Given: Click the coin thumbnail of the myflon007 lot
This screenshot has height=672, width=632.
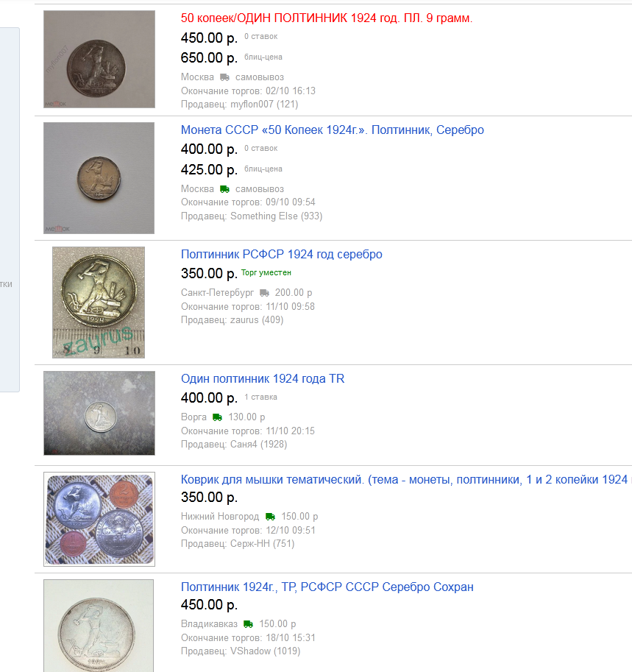Looking at the screenshot, I should click(99, 59).
